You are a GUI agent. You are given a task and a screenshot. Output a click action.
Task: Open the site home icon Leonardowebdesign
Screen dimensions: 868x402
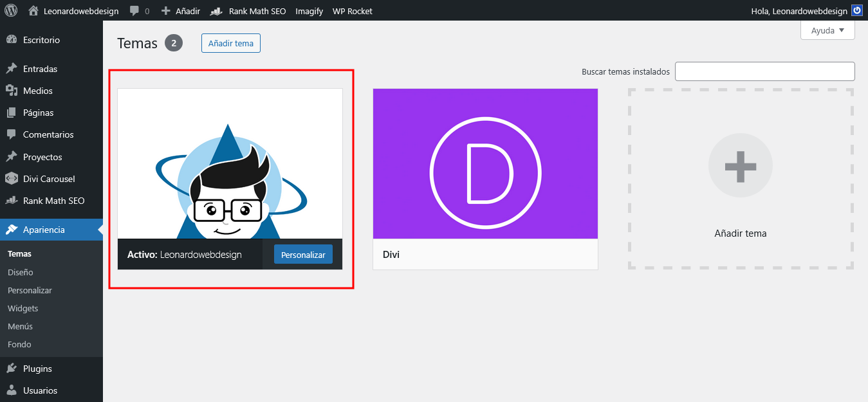33,11
